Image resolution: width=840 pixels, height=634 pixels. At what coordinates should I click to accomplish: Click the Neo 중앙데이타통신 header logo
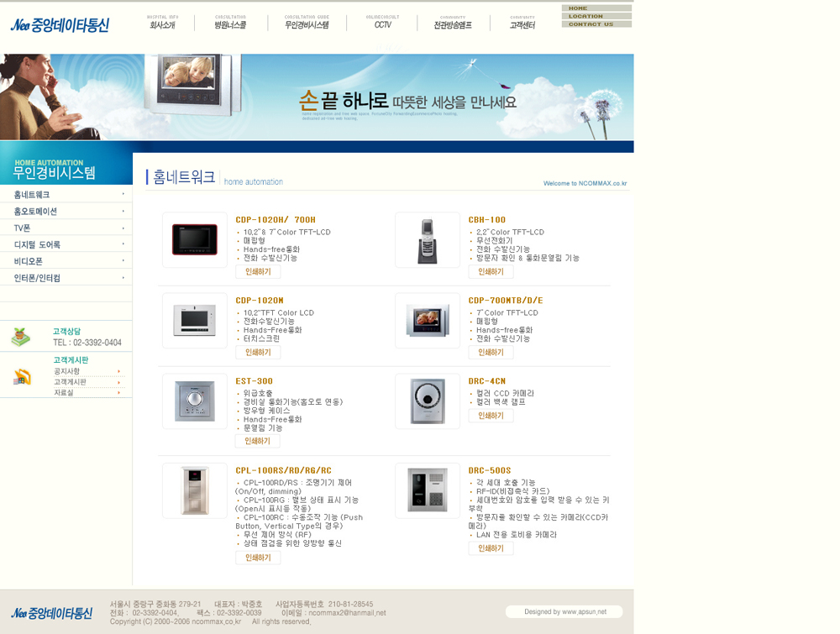click(60, 24)
